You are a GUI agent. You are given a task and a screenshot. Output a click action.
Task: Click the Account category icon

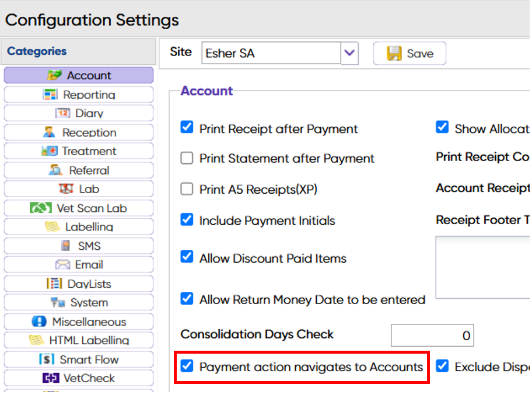coord(55,75)
